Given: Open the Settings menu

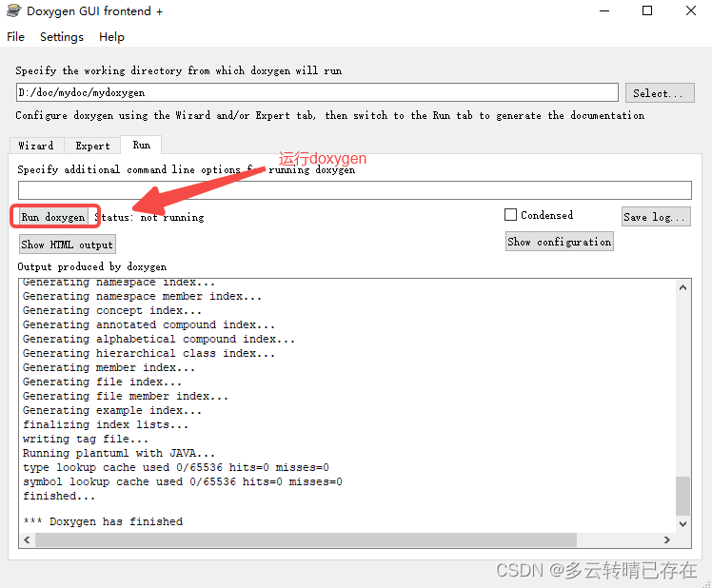Looking at the screenshot, I should pos(62,37).
